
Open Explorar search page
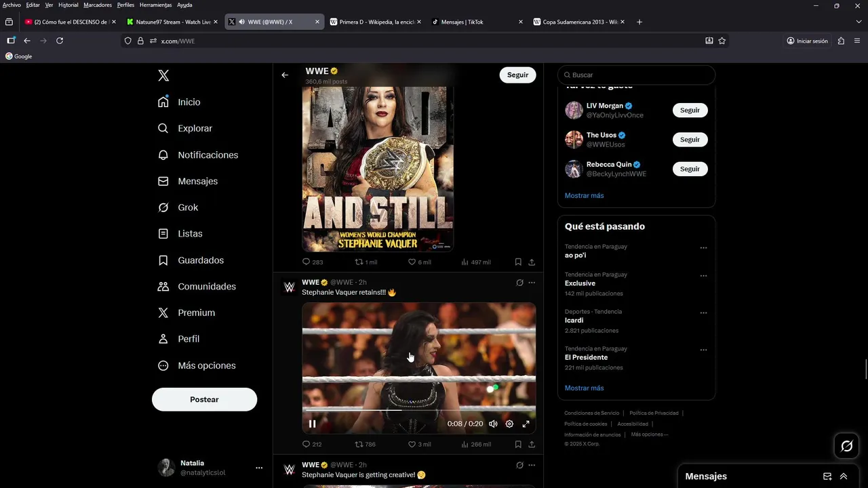(185, 128)
